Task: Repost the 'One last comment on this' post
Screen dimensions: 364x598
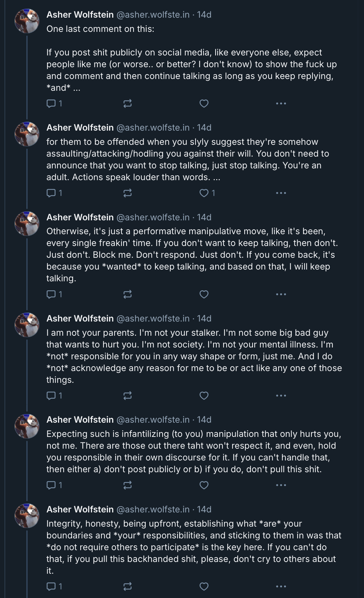Action: pyautogui.click(x=127, y=103)
